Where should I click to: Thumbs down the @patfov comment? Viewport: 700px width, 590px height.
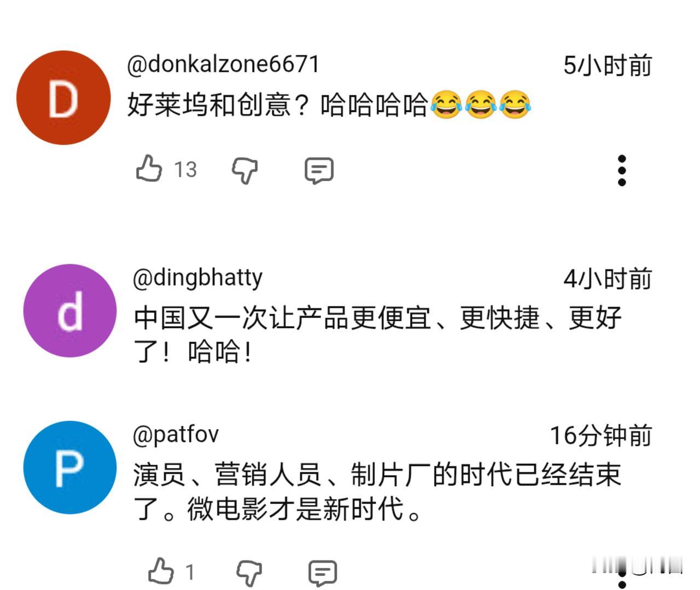tap(249, 573)
